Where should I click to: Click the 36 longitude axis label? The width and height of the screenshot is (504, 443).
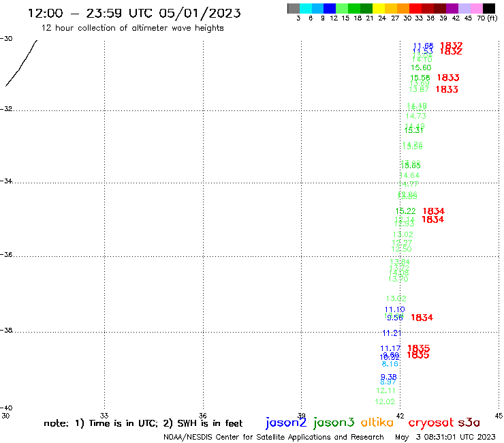(203, 416)
